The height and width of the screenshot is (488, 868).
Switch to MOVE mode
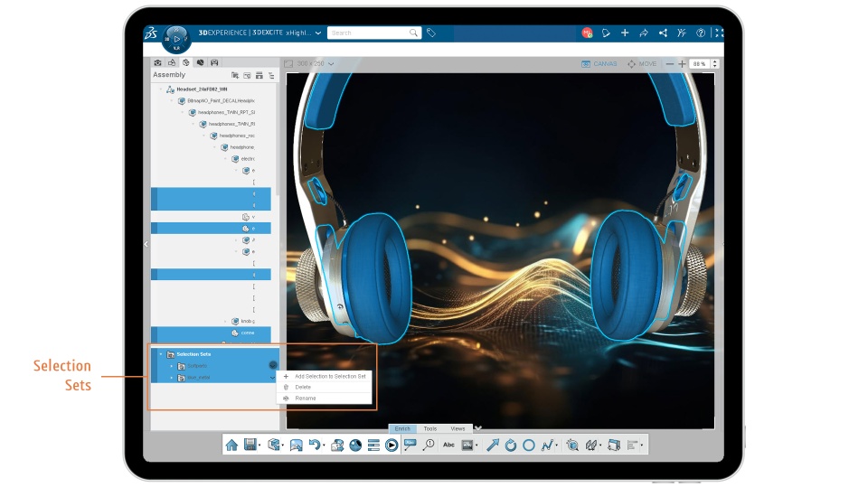(x=642, y=64)
